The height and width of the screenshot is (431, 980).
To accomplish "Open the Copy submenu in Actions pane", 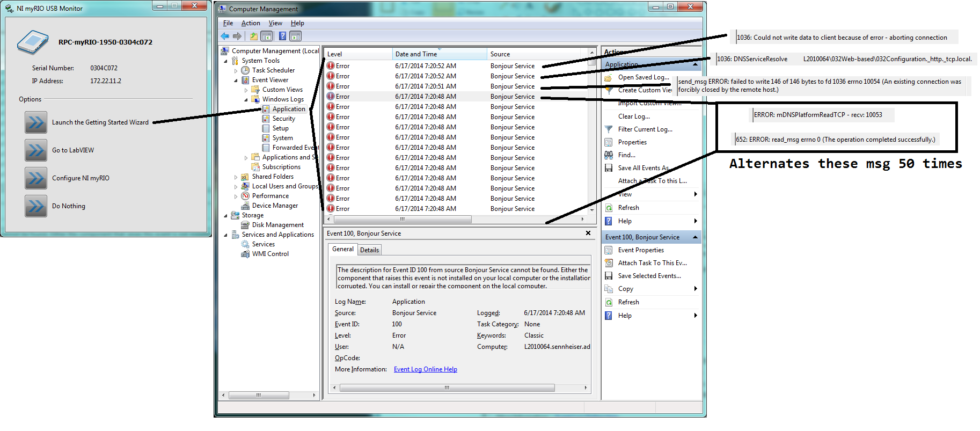I will click(x=696, y=289).
